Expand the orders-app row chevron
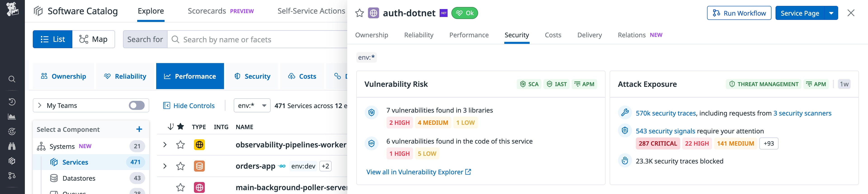Viewport: 868px width, 194px height. click(x=165, y=166)
